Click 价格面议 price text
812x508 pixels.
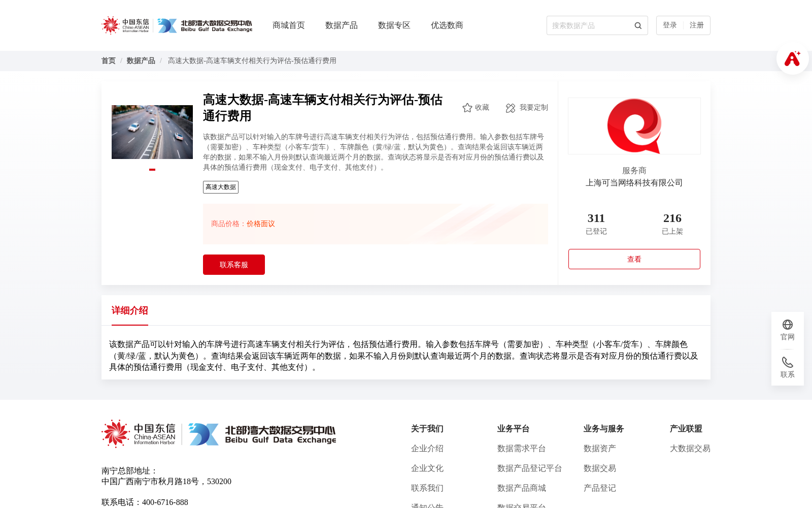261,224
